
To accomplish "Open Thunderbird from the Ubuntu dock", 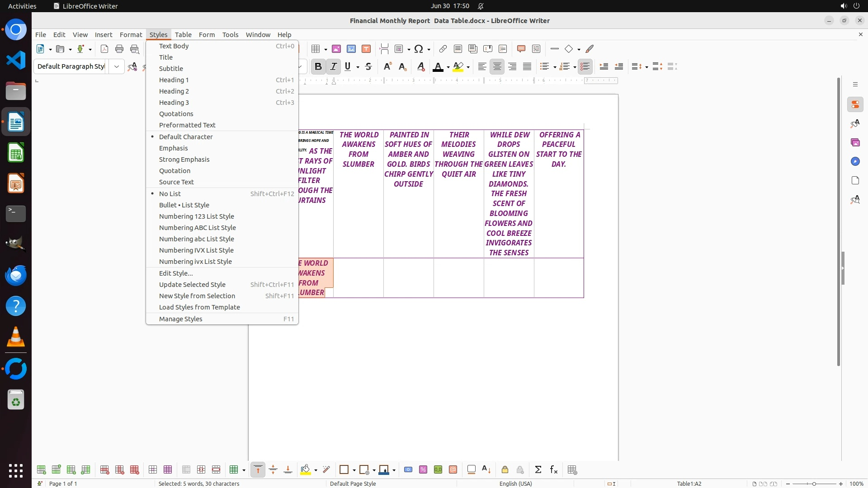I will [16, 275].
